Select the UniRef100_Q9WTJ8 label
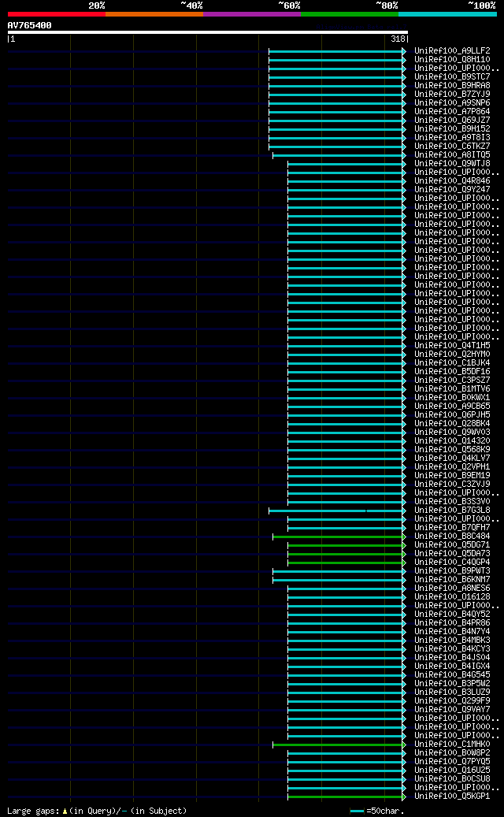This screenshot has height=817, width=504. tap(452, 164)
